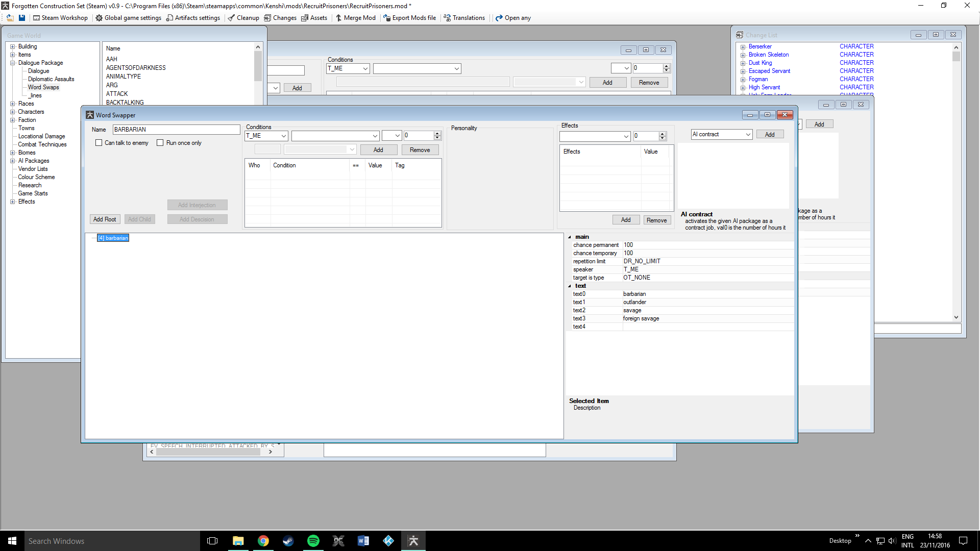Expand the Berserker entry in Change List
The image size is (980, 551).
click(743, 47)
